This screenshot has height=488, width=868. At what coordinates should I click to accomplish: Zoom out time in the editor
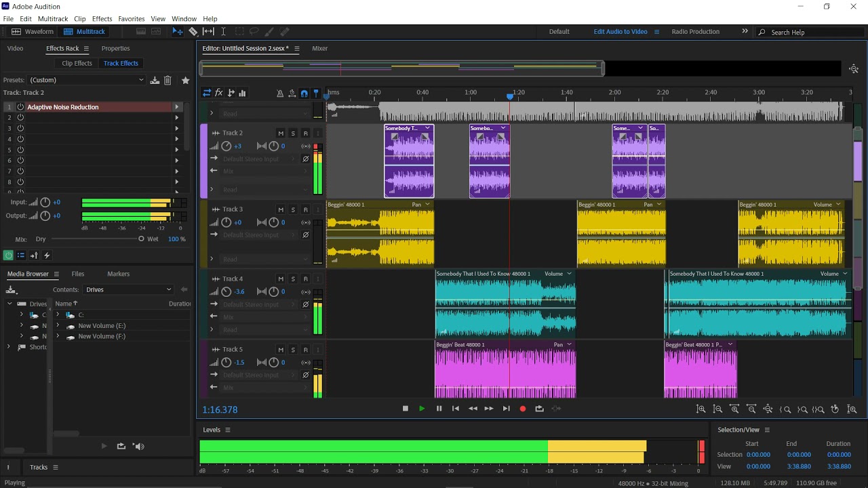pos(751,409)
